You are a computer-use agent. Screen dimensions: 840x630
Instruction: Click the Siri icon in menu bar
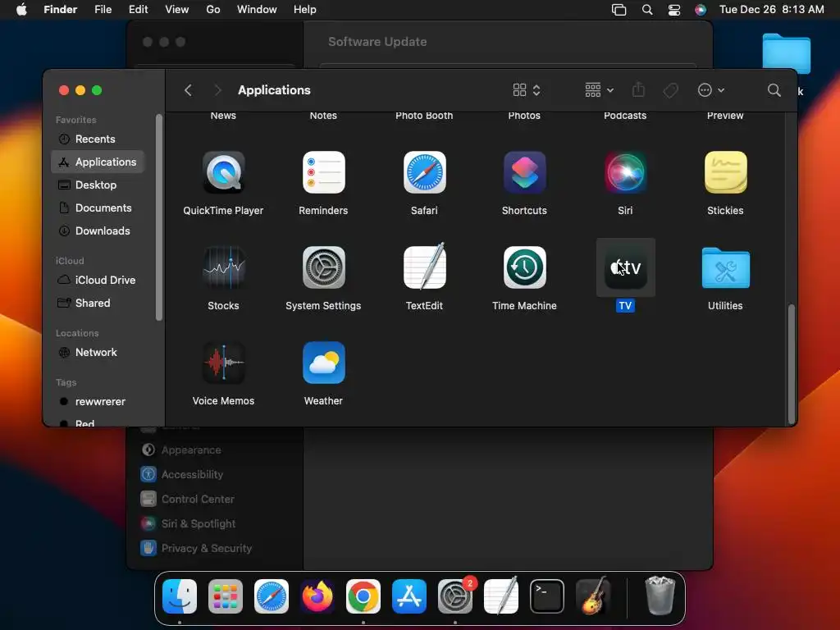click(x=701, y=10)
